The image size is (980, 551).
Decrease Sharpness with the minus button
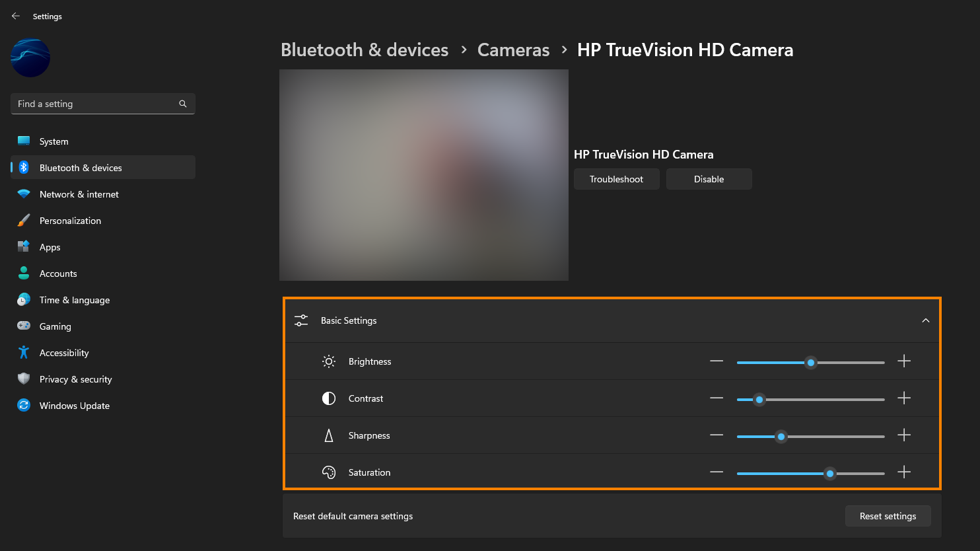pyautogui.click(x=717, y=435)
